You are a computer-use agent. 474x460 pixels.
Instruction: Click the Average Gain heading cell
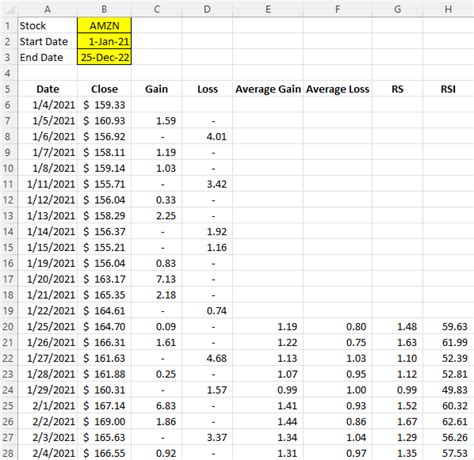click(268, 89)
